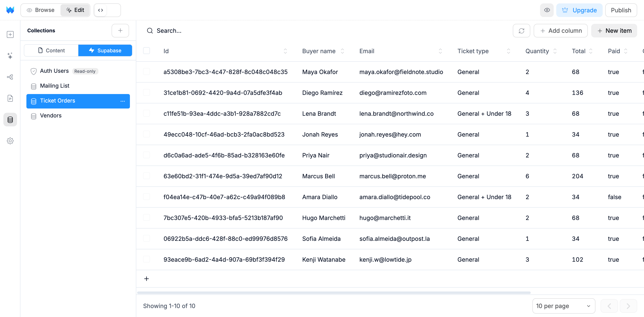Click the plus icon below table rows

point(147,278)
